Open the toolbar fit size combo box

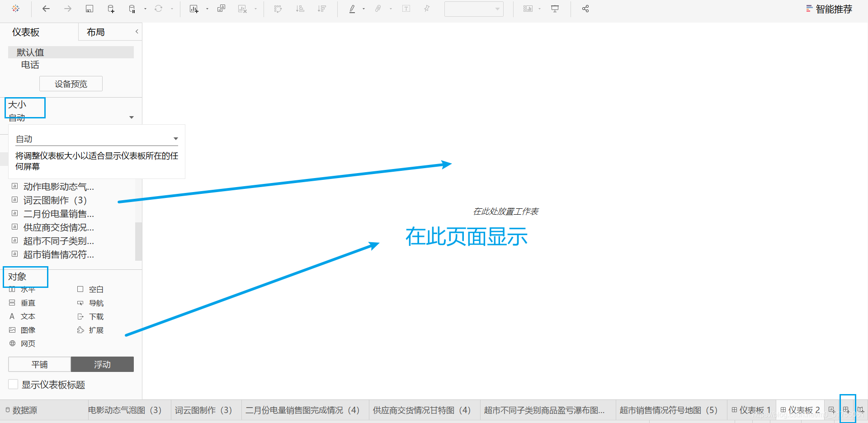[474, 9]
